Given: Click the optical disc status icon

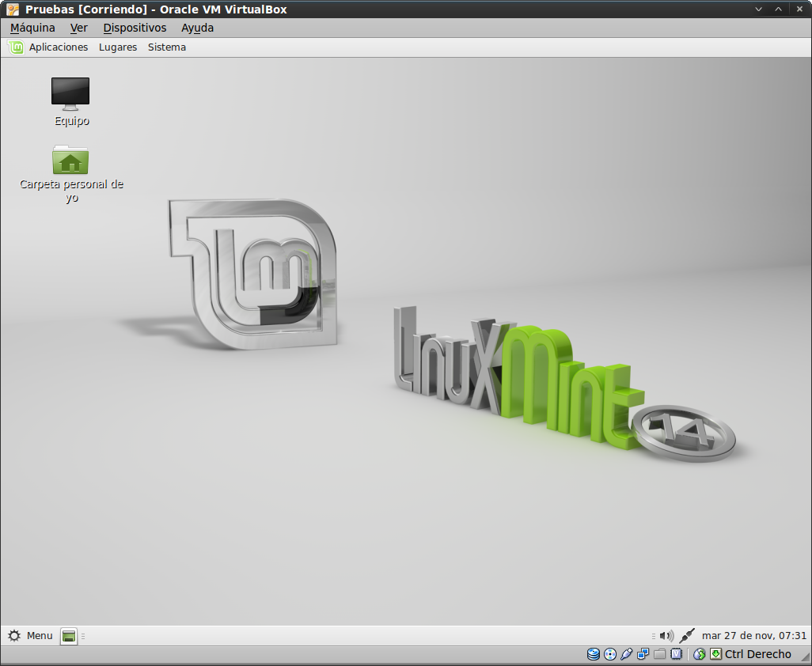Looking at the screenshot, I should click(610, 654).
